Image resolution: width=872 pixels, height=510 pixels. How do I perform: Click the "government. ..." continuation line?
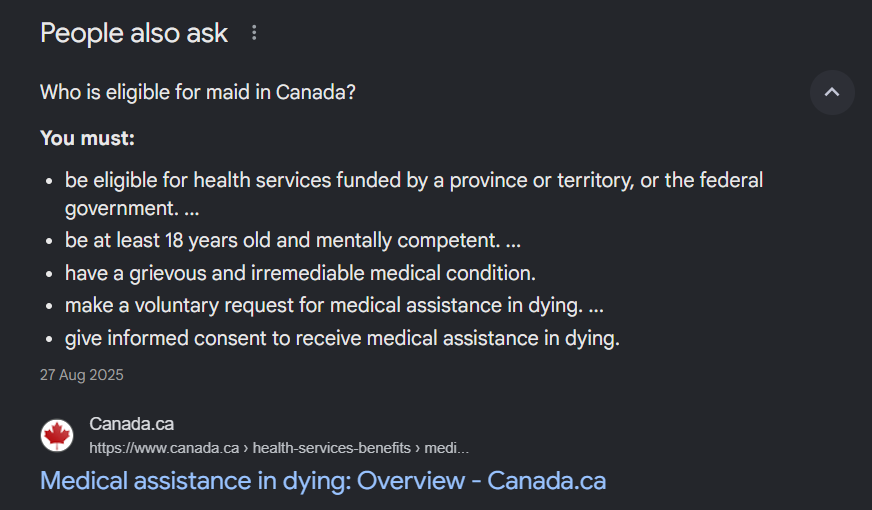[x=132, y=209]
